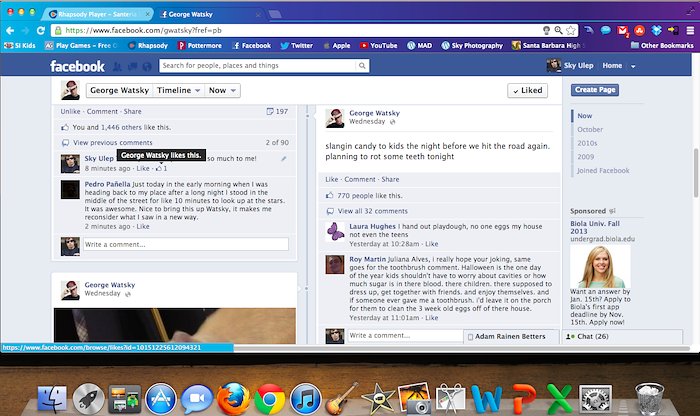Open Biola Univ. Fall 2013 sponsored link
700x416 pixels.
tap(595, 227)
